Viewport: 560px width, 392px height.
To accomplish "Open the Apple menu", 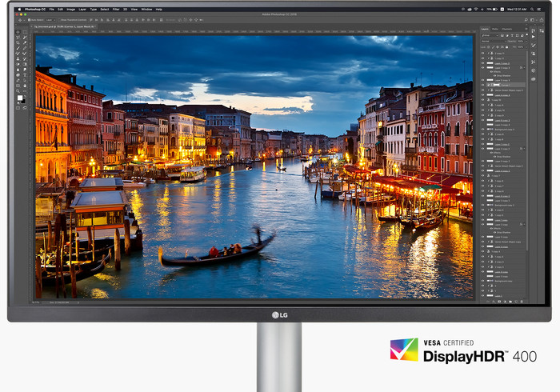I will (x=20, y=10).
